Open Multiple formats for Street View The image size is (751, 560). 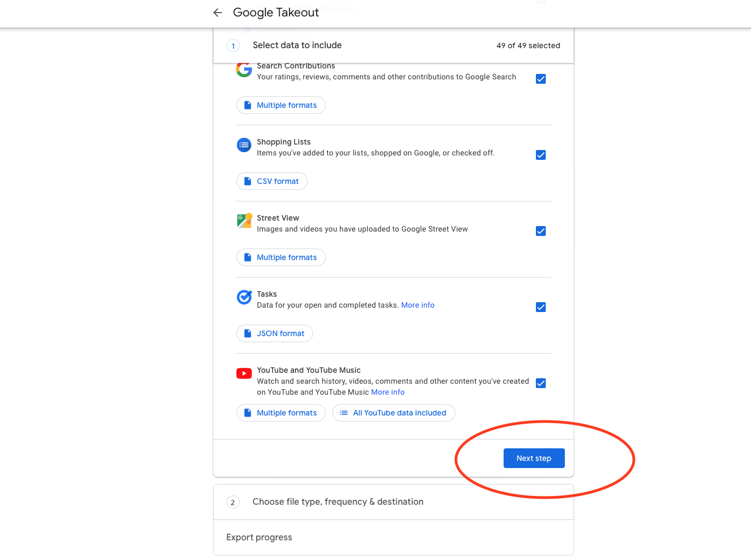click(281, 257)
